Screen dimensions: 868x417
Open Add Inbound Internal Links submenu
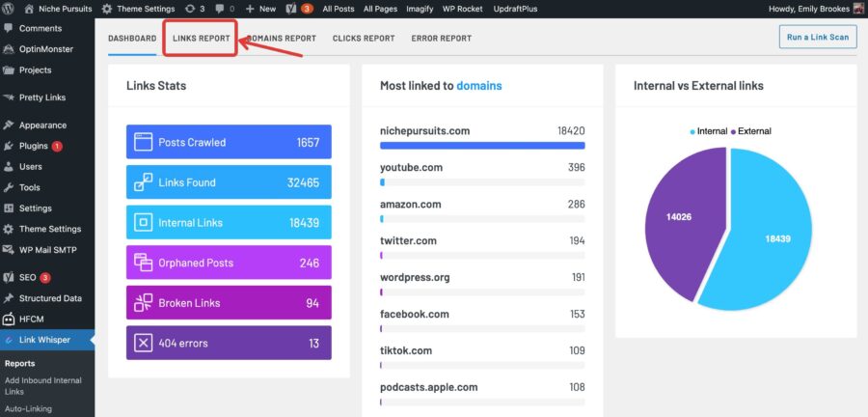point(43,386)
